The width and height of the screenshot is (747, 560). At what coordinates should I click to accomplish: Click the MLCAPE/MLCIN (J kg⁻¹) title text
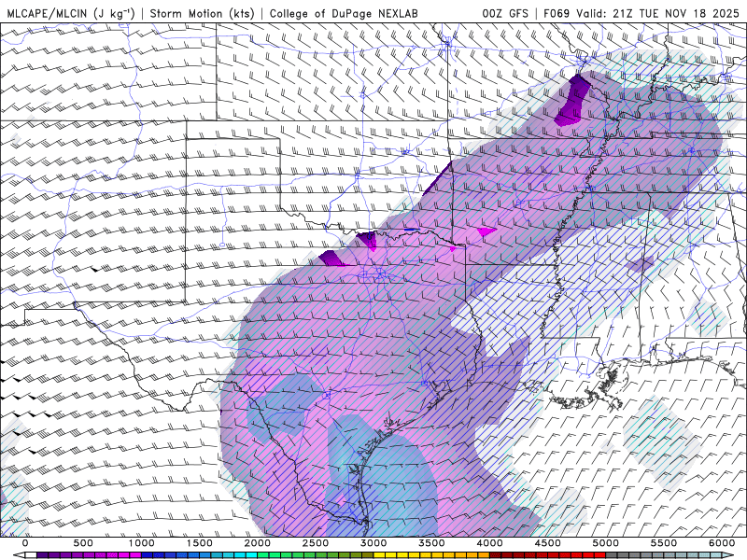(x=71, y=13)
